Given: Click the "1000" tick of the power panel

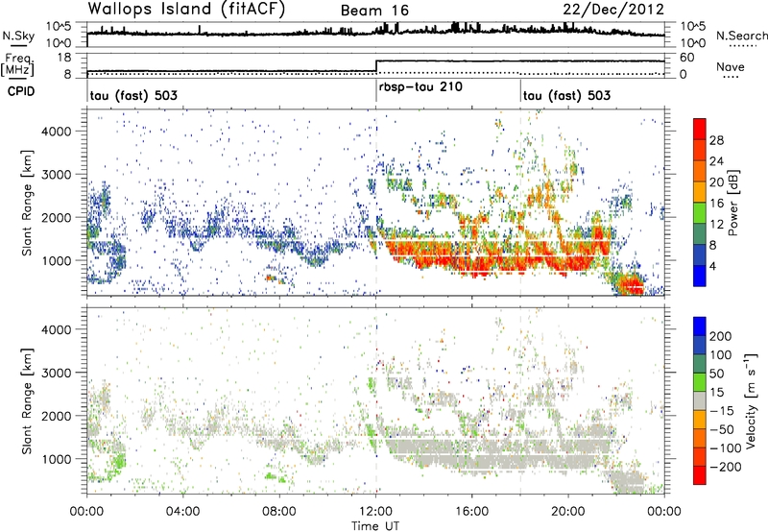Looking at the screenshot, I should 57,260.
